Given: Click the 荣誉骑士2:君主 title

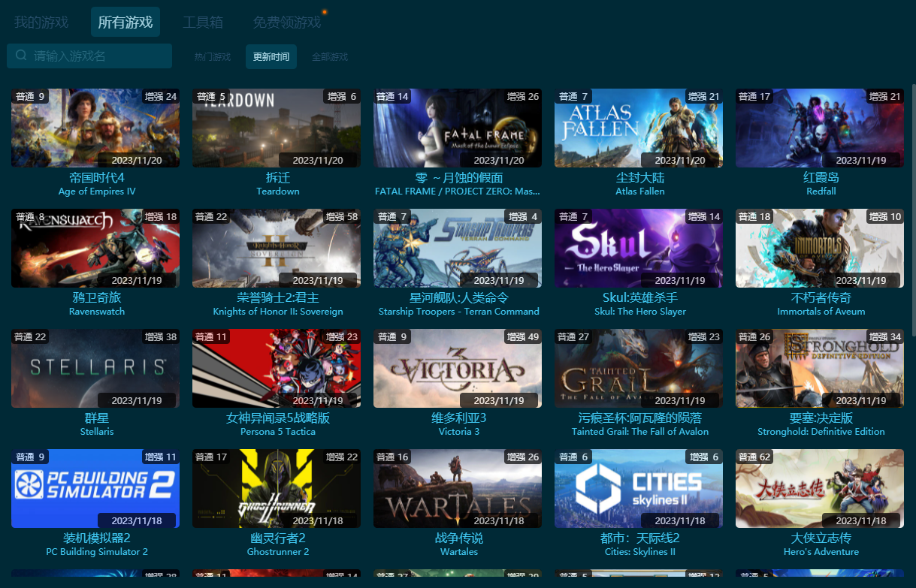Looking at the screenshot, I should (x=278, y=298).
